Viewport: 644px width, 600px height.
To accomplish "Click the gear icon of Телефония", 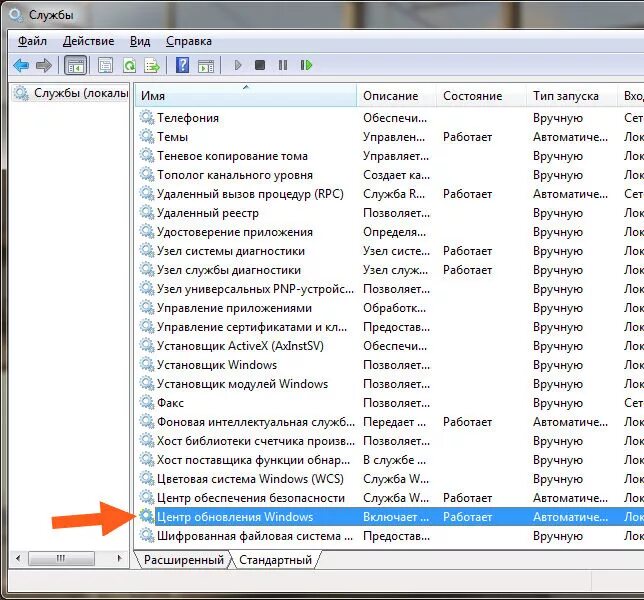I will click(x=147, y=117).
